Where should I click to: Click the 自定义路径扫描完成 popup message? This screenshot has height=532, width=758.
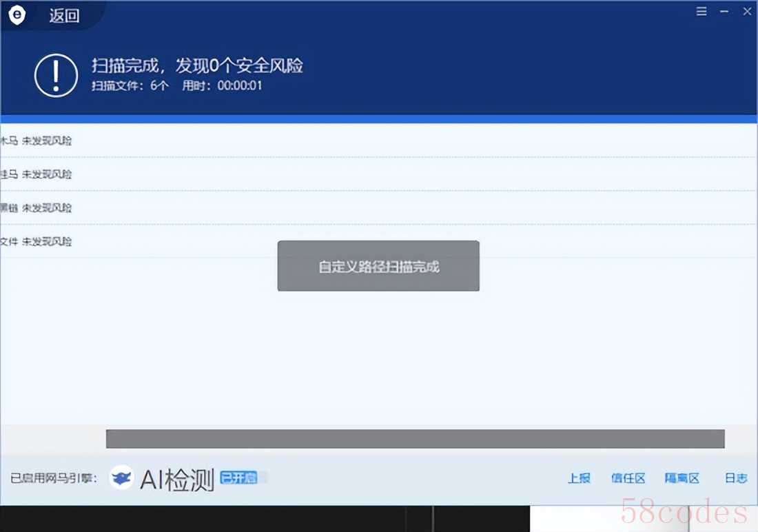[378, 266]
